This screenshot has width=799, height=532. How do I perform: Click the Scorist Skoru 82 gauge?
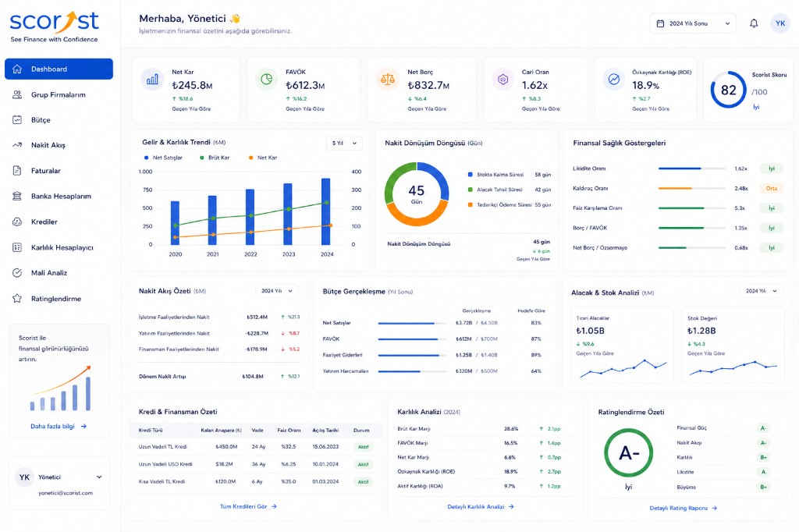[x=728, y=90]
